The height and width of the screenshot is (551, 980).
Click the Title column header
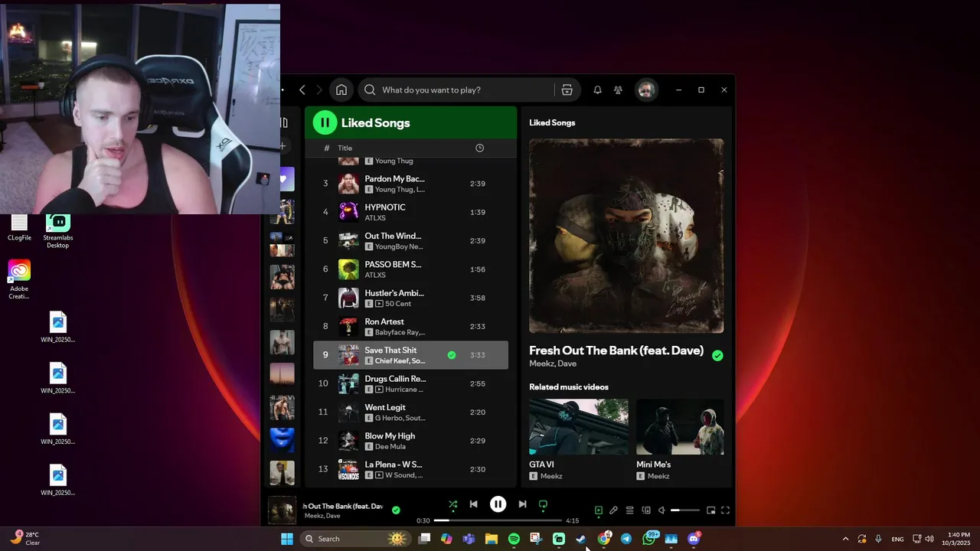click(x=345, y=148)
